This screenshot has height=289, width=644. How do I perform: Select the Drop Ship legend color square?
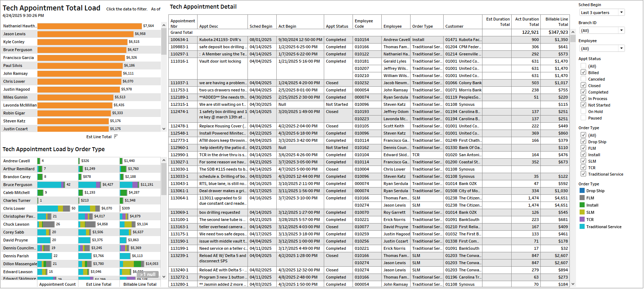point(582,191)
